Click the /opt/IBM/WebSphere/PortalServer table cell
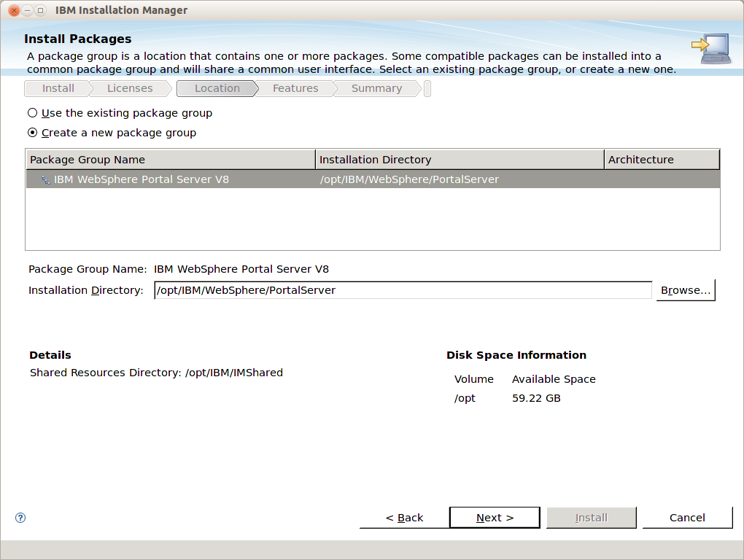 click(x=409, y=179)
